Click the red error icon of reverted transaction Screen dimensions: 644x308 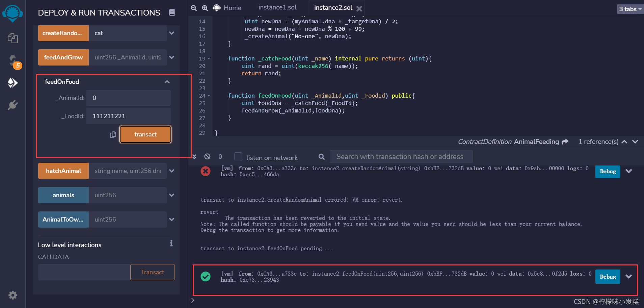(x=206, y=171)
